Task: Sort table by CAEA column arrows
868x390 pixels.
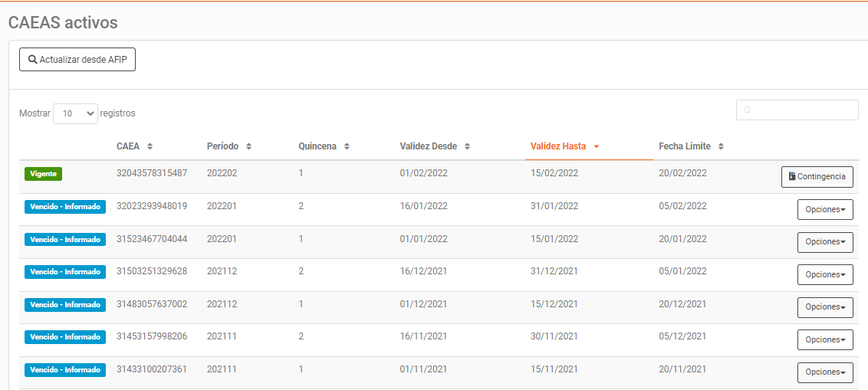Action: 150,146
